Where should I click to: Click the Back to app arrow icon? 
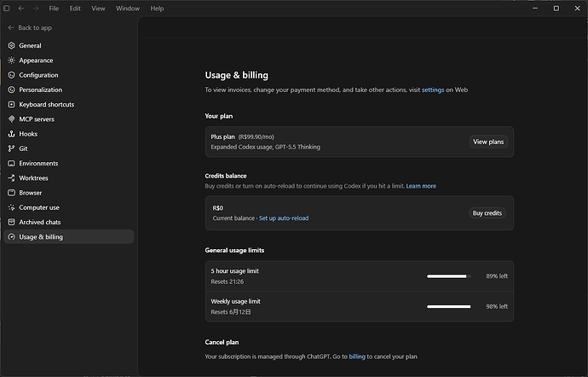pos(11,27)
